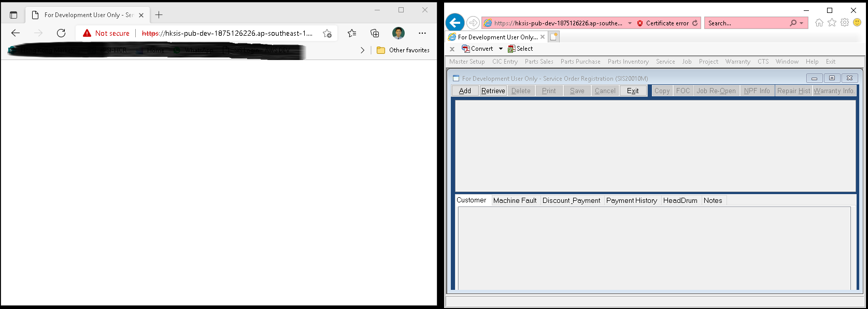The width and height of the screenshot is (868, 309).
Task: Click the Retrieve button
Action: (x=493, y=91)
